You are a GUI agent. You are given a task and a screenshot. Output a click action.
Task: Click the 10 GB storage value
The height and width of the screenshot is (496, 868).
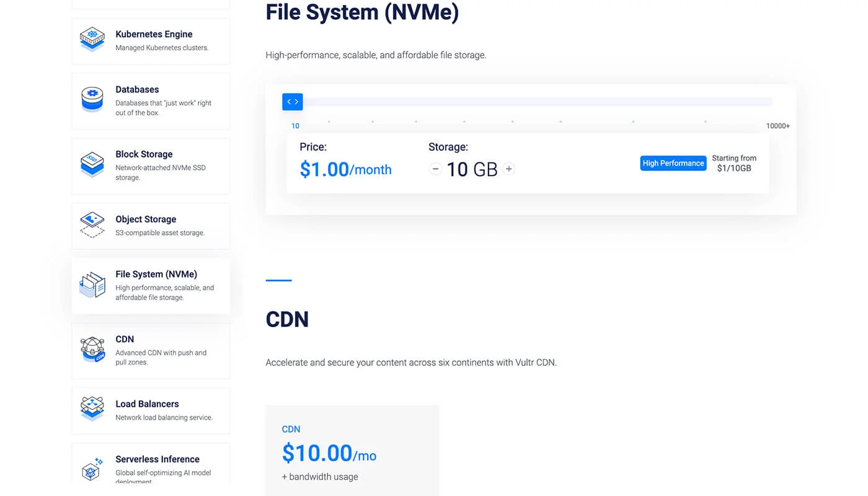tap(472, 169)
